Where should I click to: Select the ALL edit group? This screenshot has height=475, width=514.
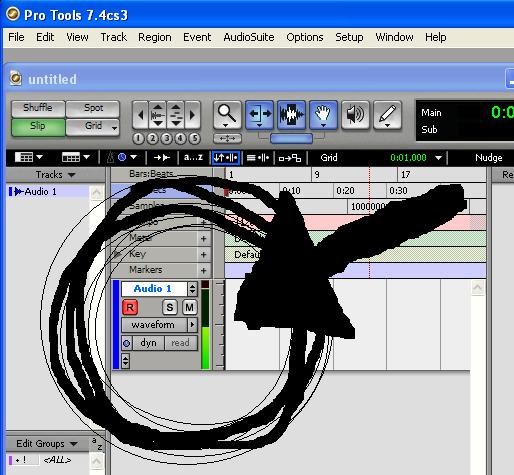coord(57,460)
